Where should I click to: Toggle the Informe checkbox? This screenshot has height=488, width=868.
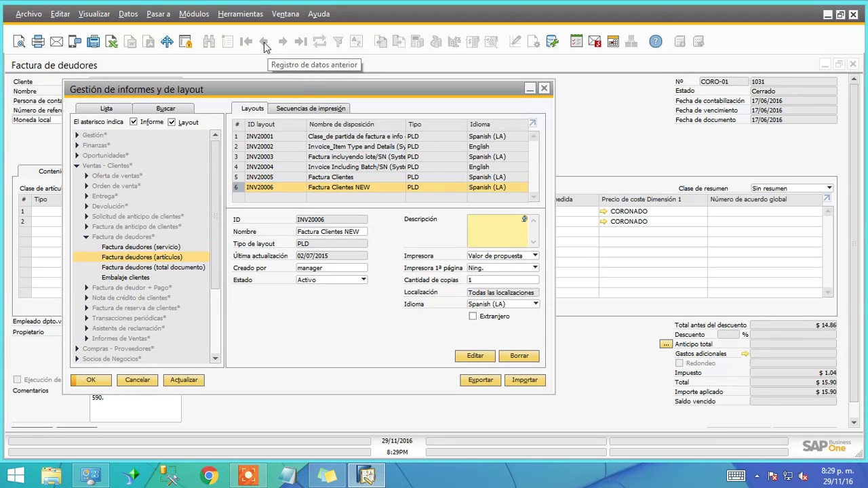(134, 122)
